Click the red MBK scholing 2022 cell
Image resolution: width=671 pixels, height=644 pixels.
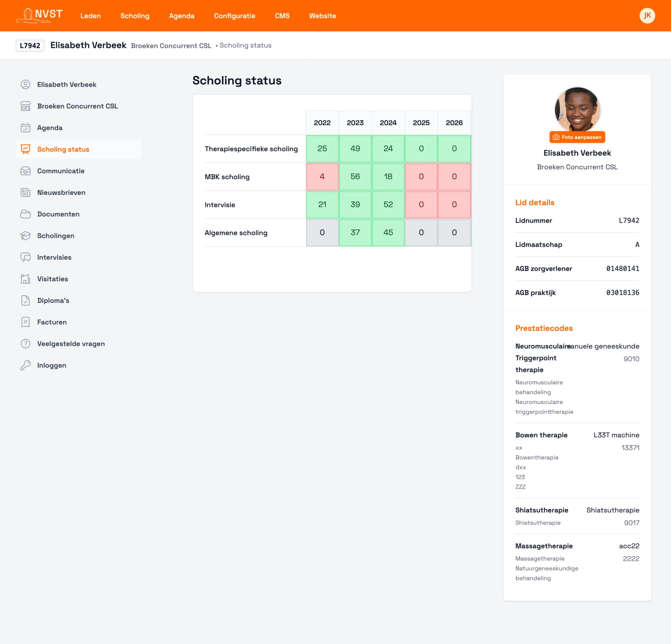coord(322,177)
